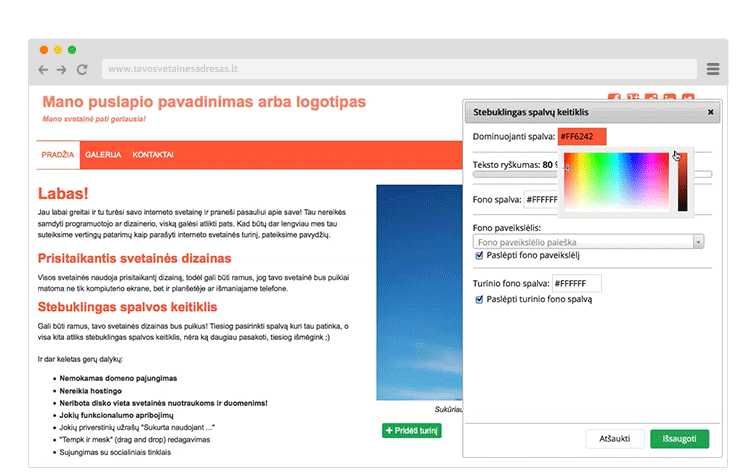Click the Turinio fono spalva hex field
This screenshot has width=740, height=473.
point(577,283)
